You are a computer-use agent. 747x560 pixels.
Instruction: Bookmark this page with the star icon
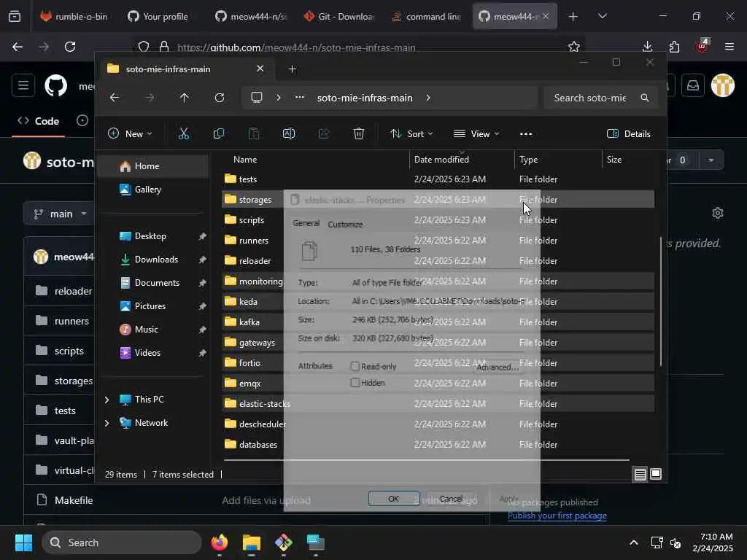point(574,47)
